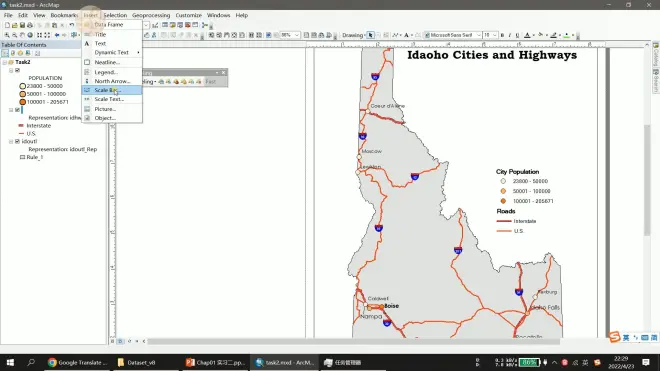Toggle the highways layer checkbox
The height and width of the screenshot is (371, 660).
coord(17,110)
